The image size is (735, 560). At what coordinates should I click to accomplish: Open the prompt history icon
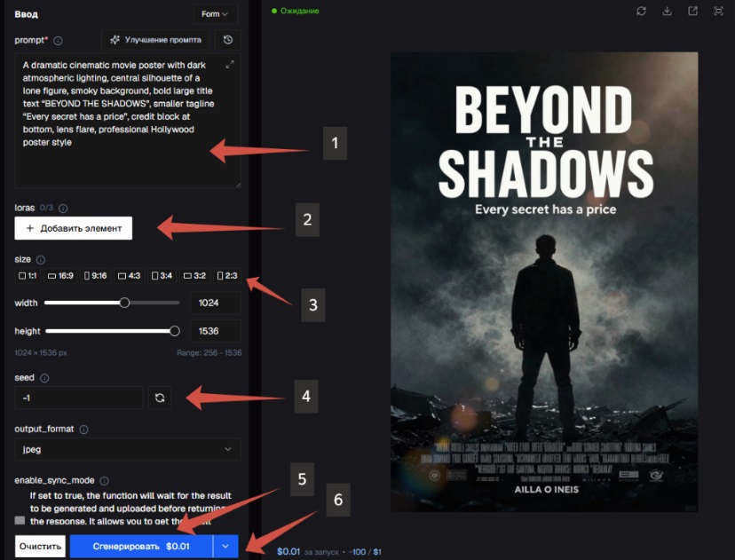(228, 40)
